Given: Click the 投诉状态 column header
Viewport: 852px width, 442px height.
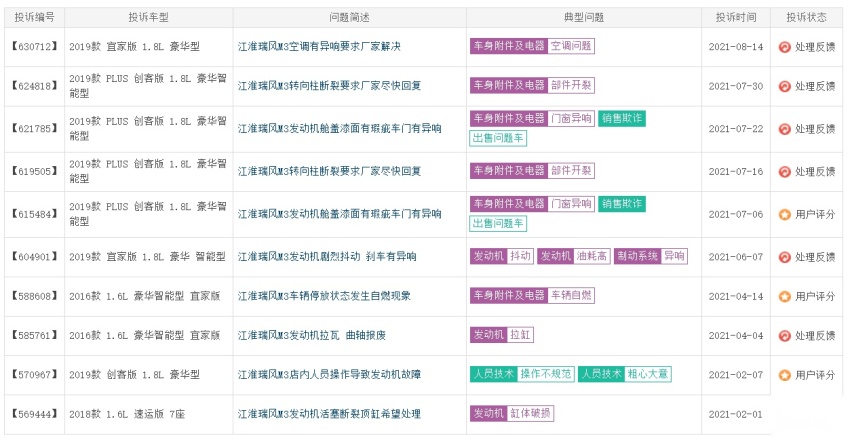Looking at the screenshot, I should 806,17.
